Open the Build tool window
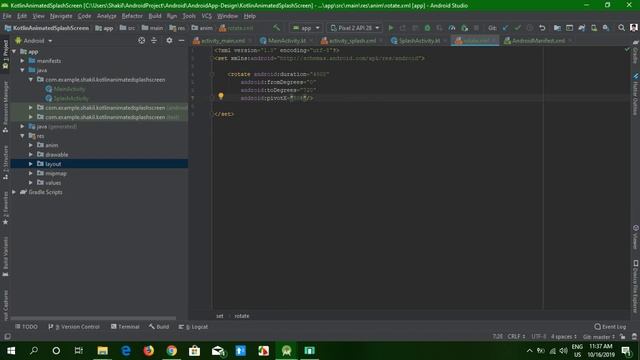This screenshot has width=640, height=360. click(x=159, y=327)
